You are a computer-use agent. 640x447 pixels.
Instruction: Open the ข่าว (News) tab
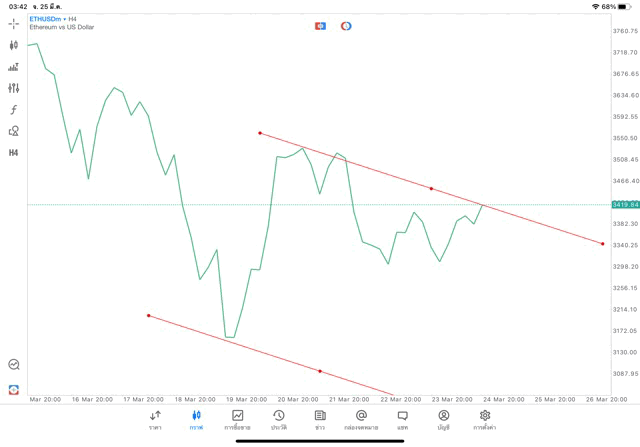click(320, 419)
